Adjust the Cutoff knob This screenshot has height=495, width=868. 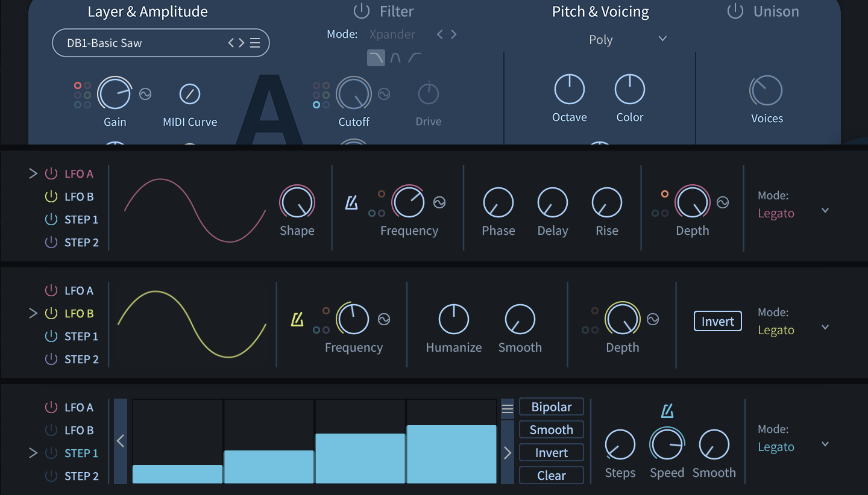click(354, 94)
